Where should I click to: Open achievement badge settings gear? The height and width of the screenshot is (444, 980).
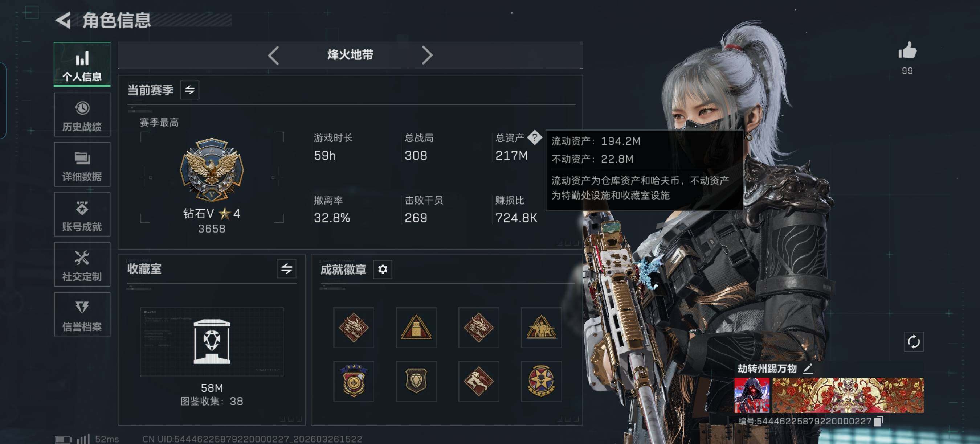[x=382, y=269]
